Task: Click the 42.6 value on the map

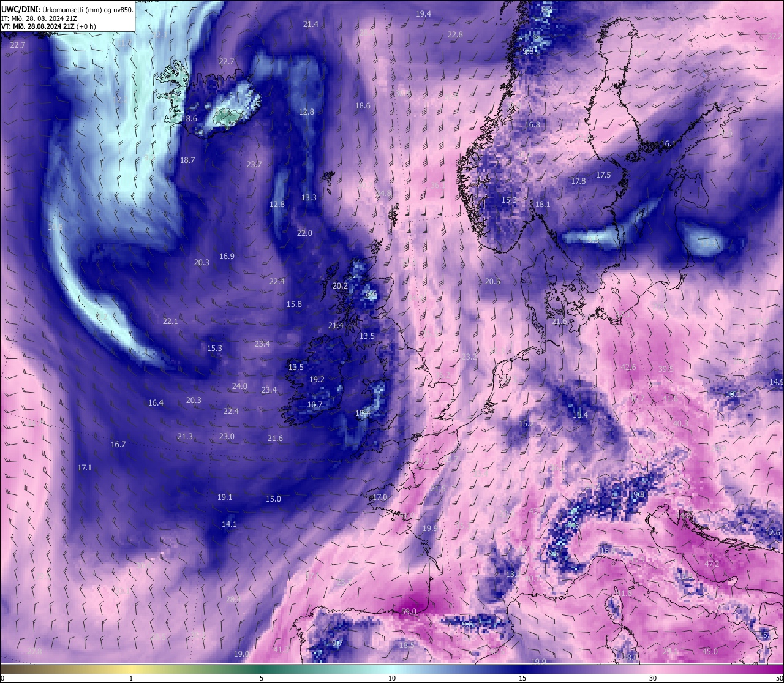Action: pyautogui.click(x=629, y=367)
